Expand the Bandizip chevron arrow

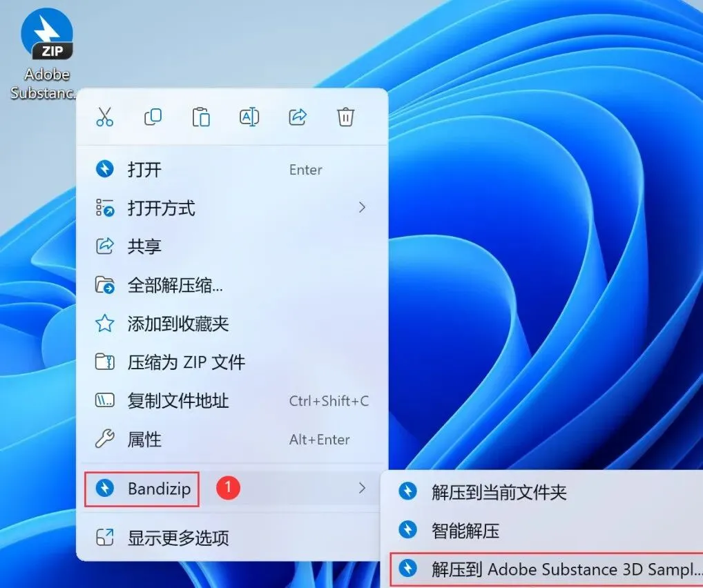(x=362, y=488)
